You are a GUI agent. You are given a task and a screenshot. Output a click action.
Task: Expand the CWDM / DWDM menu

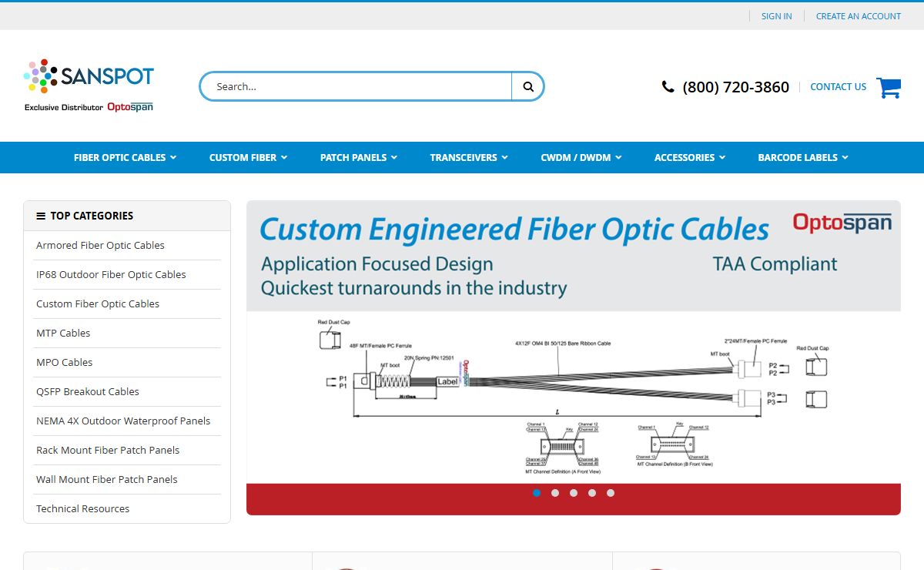581,157
